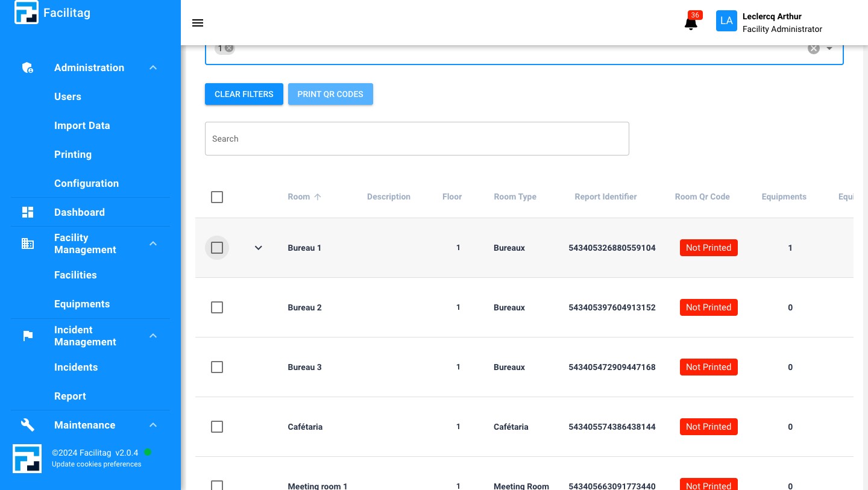Click the hamburger menu icon
The height and width of the screenshot is (490, 868).
198,23
